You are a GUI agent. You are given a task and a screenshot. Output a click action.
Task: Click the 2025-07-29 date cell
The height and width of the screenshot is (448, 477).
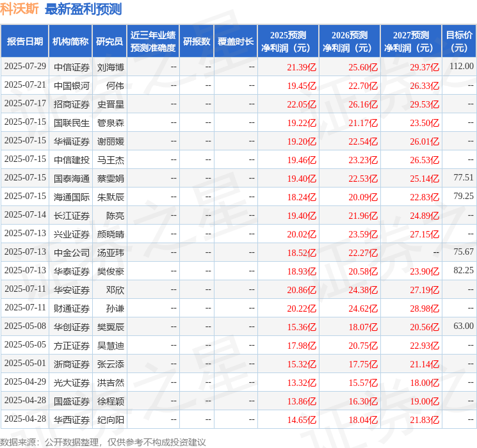pos(25,67)
